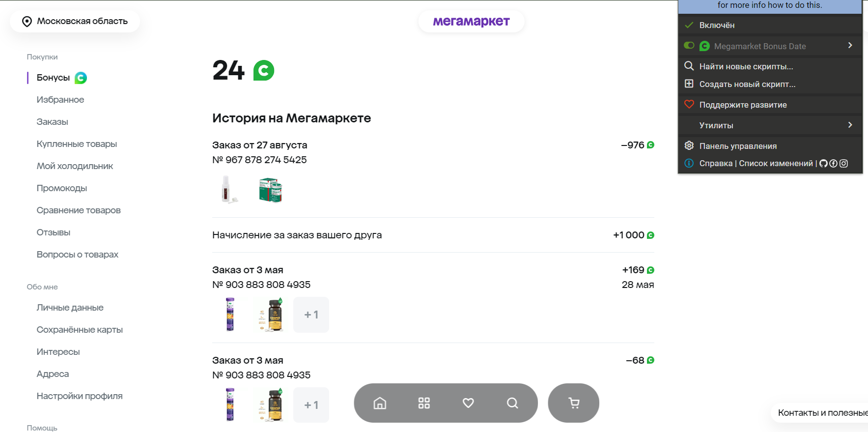Toggle the Megamarket Bonus Date script switch
The width and height of the screenshot is (868, 432).
click(x=689, y=46)
